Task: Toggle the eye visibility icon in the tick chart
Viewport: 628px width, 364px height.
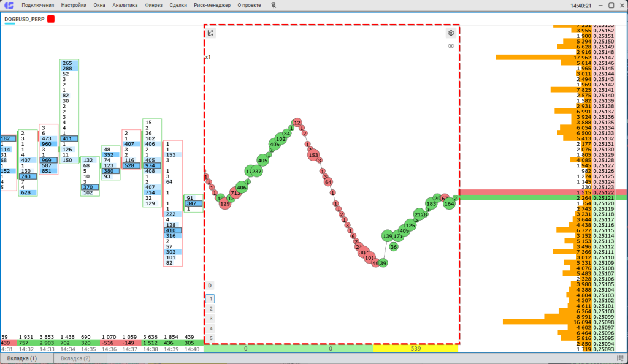Action: [451, 46]
